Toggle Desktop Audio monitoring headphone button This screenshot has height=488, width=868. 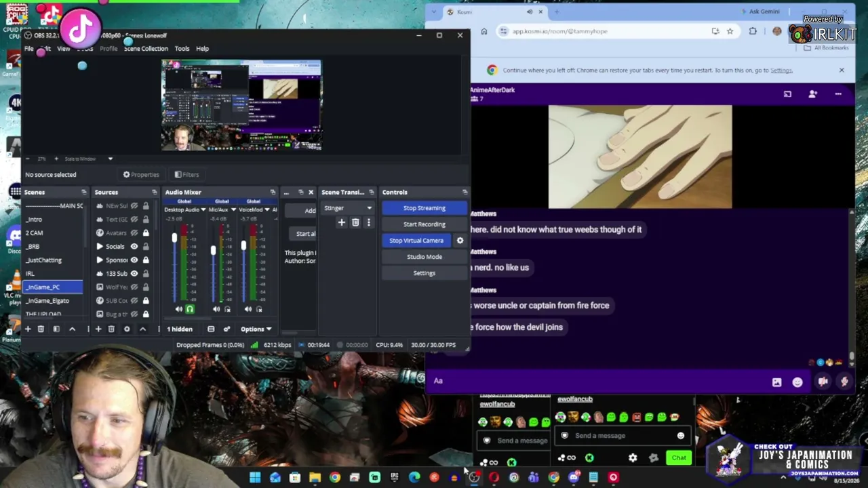pyautogui.click(x=190, y=309)
